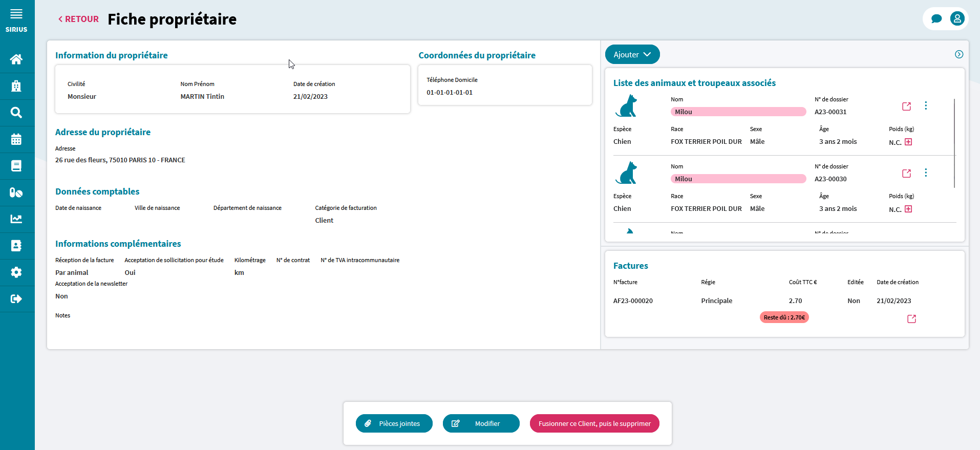This screenshot has width=980, height=450.
Task: Open the SIRIUS hamburger menu
Action: [x=16, y=14]
